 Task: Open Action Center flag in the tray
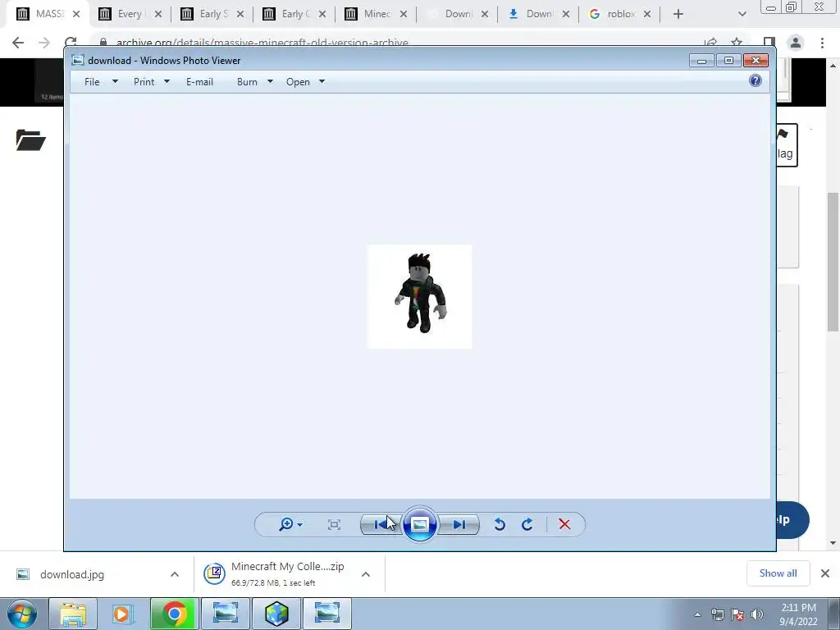click(x=737, y=614)
